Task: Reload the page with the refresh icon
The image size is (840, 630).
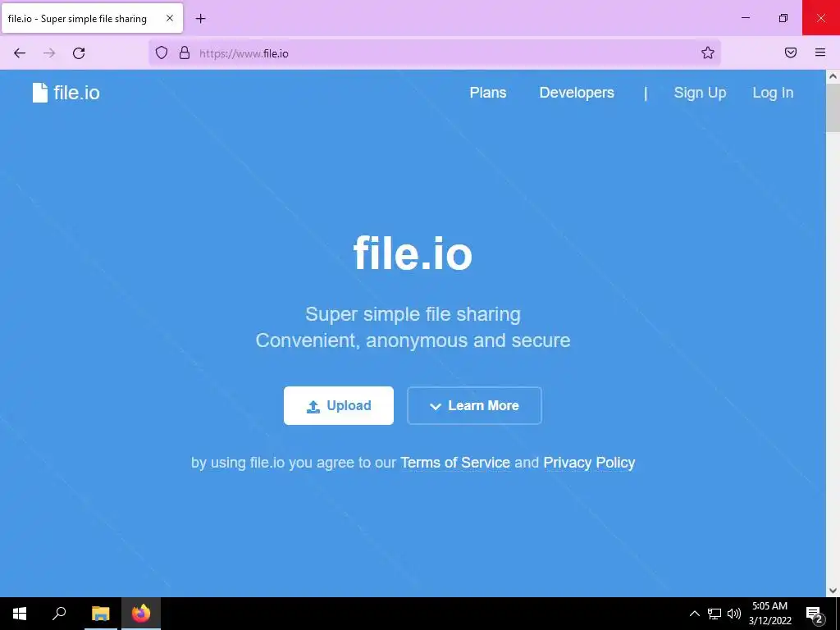Action: [79, 53]
